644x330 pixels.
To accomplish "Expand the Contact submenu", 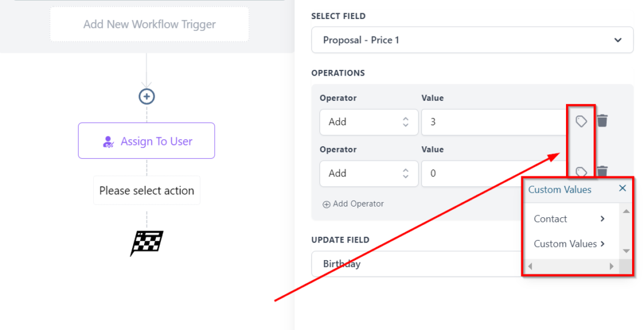I will [569, 219].
